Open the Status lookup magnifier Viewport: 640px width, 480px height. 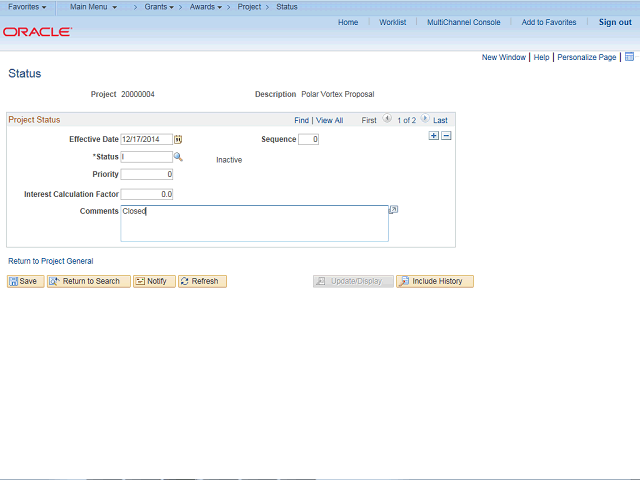[x=178, y=157]
